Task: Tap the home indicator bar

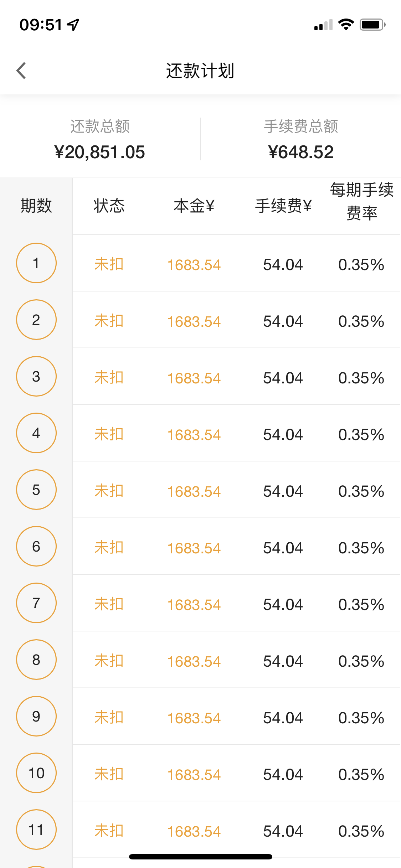Action: coord(201,857)
